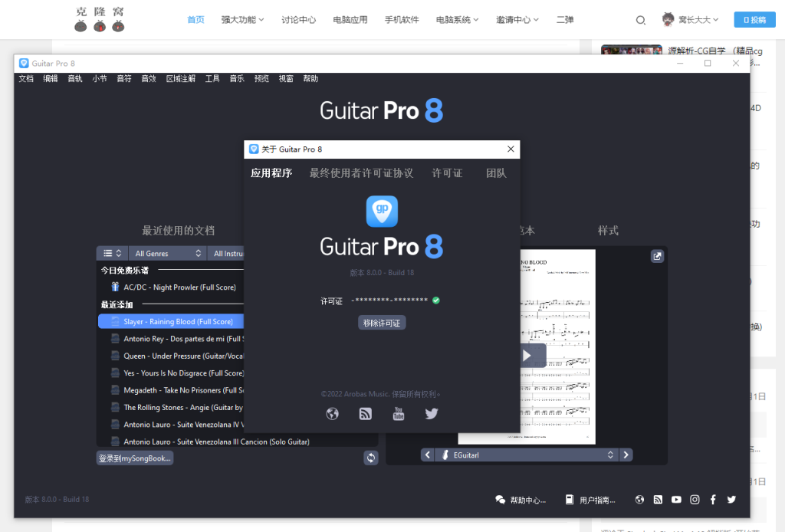Open the 区域注解 menu
The height and width of the screenshot is (532, 785).
point(181,79)
